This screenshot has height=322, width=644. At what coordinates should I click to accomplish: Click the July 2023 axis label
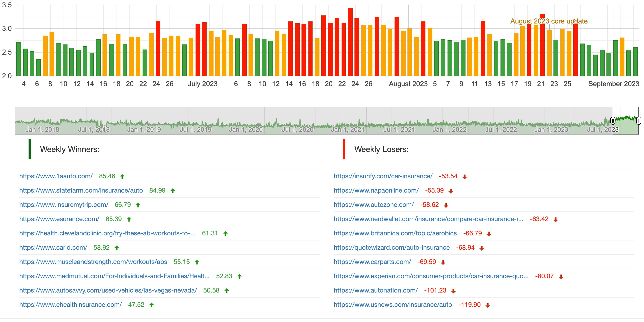click(x=203, y=84)
